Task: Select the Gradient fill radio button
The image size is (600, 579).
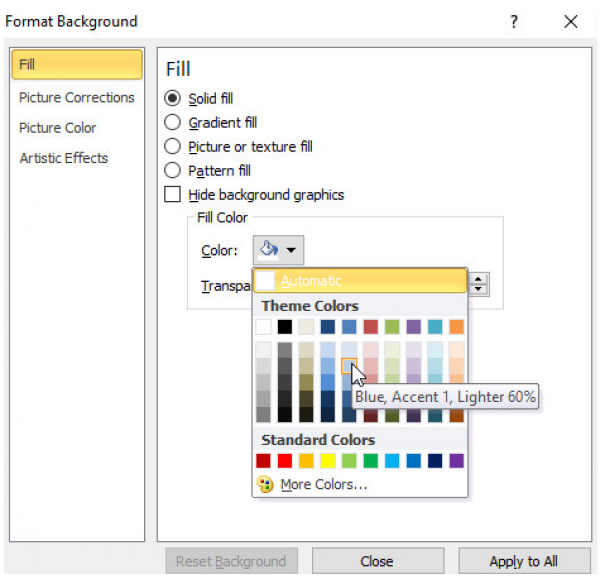Action: pos(173,123)
